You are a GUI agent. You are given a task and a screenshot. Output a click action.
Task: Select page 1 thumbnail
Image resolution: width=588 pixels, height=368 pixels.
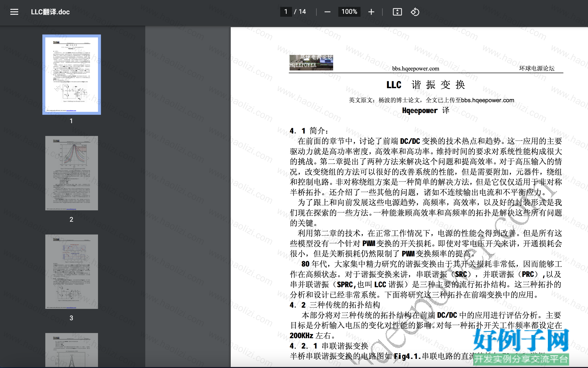(x=72, y=75)
